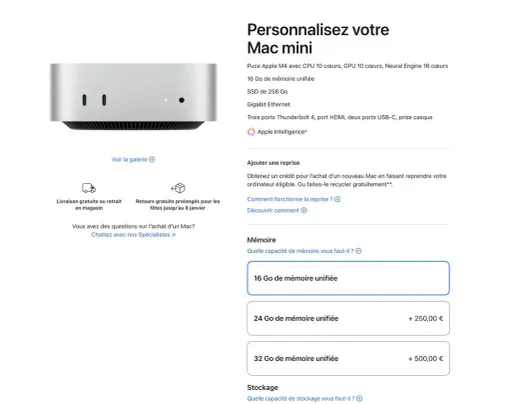Click plus icon beside Comment fonctionne la reprise

(337, 199)
